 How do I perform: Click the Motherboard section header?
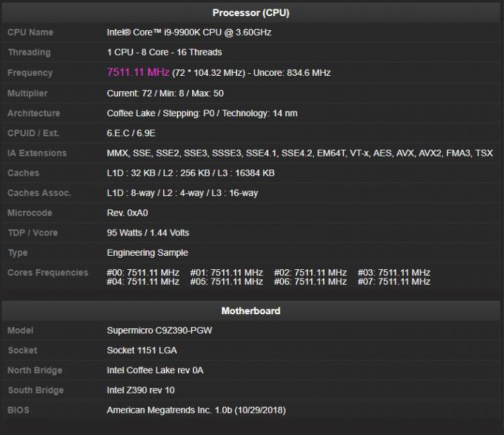coord(251,311)
